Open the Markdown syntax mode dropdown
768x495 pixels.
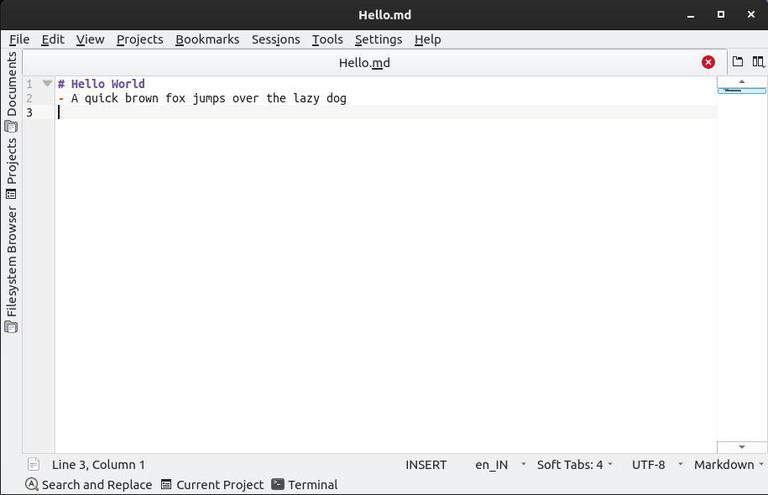click(x=728, y=465)
